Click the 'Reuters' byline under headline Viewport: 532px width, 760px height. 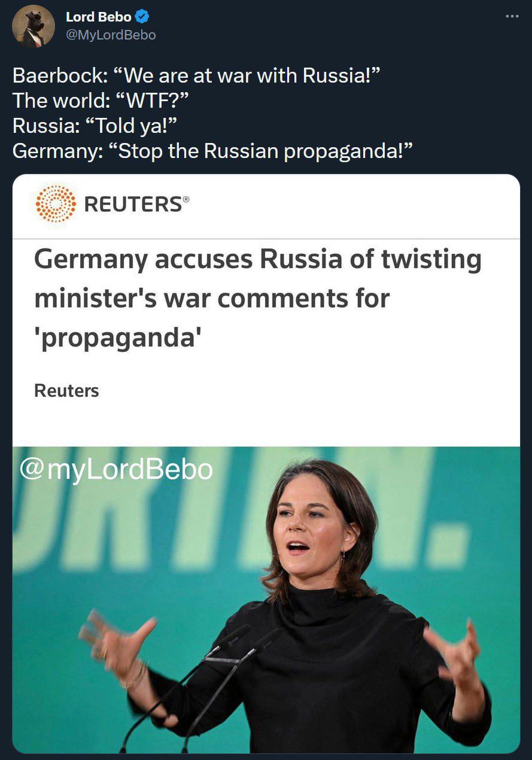(66, 391)
